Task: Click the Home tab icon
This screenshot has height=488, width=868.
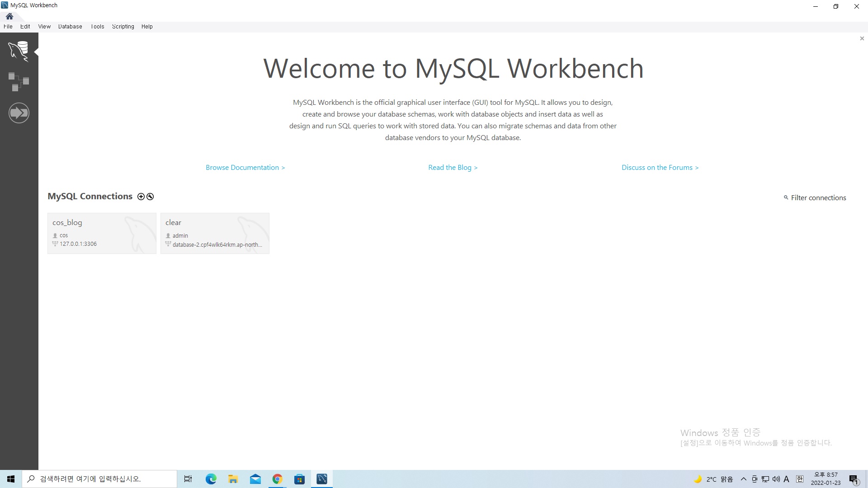Action: (9, 16)
